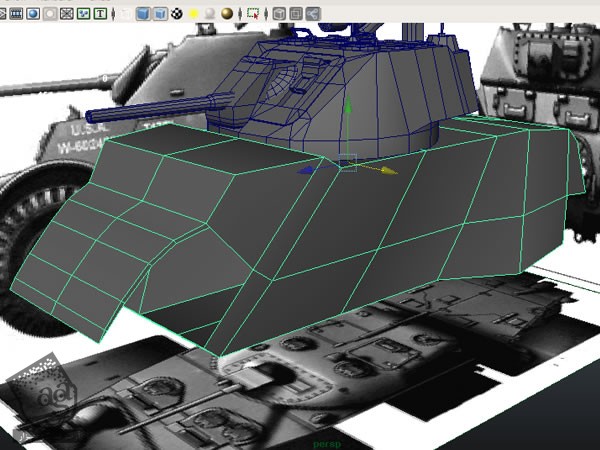
Task: Click the X-Ray Joints icon
Action: (x=313, y=14)
